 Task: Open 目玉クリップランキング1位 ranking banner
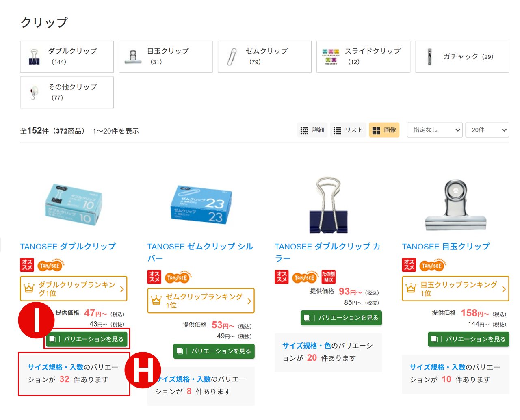[x=455, y=289]
